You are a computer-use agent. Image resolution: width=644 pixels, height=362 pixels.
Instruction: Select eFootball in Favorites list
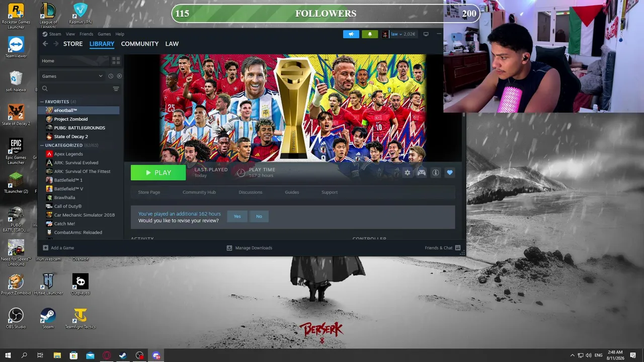click(79, 110)
